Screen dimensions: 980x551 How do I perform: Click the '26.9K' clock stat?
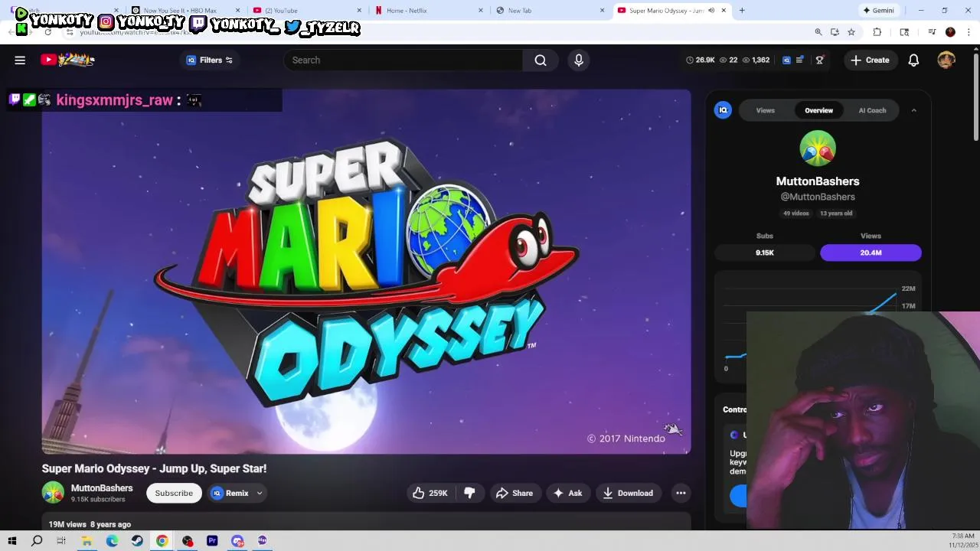tap(701, 60)
